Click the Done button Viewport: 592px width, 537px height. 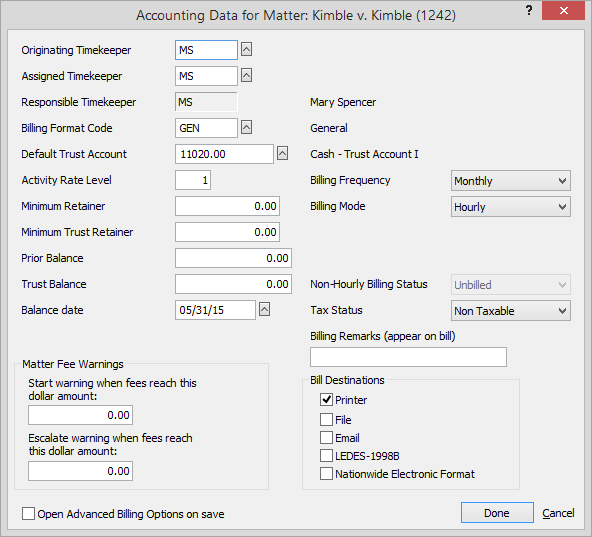pos(497,513)
